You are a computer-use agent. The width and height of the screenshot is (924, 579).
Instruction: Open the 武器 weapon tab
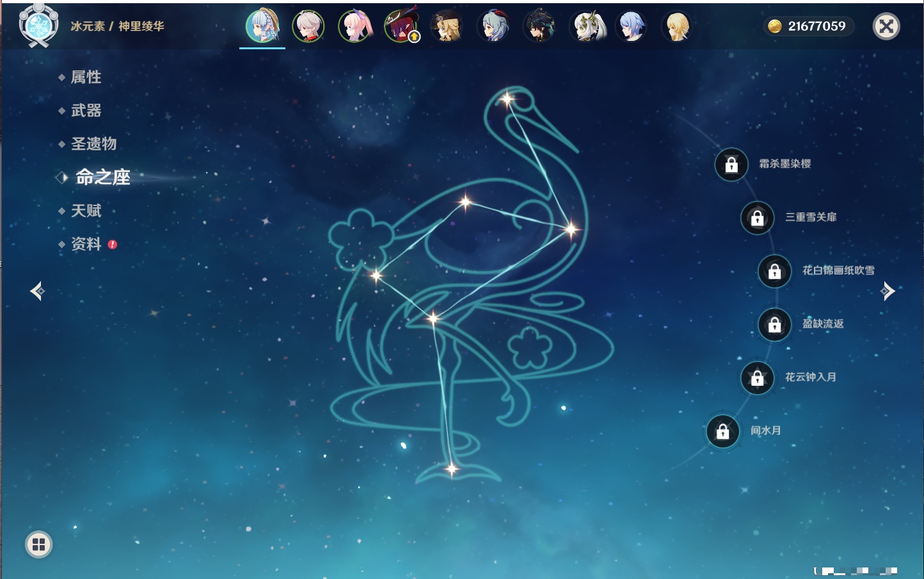pos(86,111)
